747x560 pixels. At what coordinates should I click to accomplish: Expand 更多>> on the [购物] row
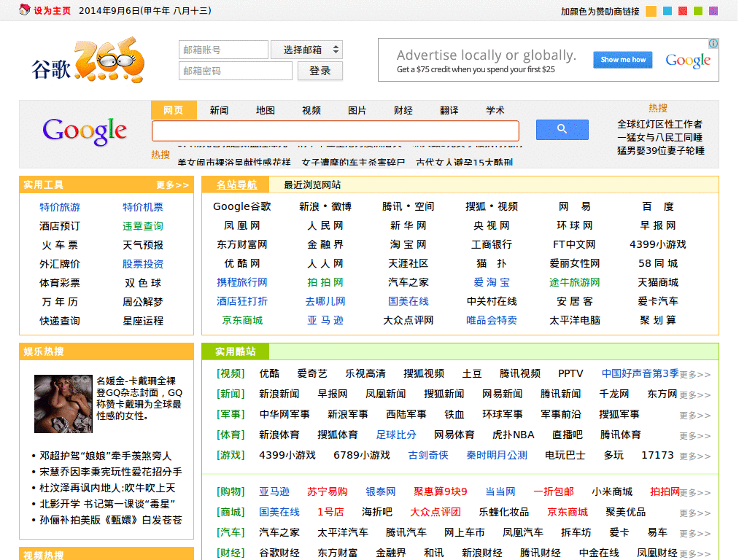pos(695,492)
